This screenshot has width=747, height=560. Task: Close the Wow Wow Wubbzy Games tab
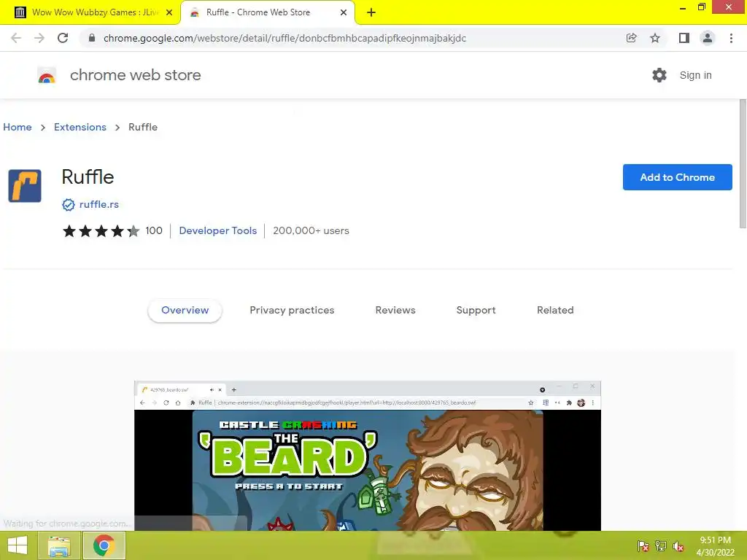coord(169,12)
